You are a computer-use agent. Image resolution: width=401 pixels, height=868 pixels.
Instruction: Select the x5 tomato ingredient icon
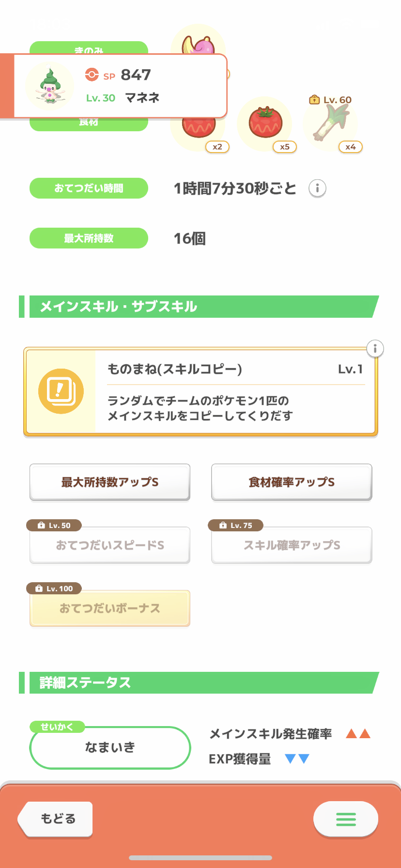pos(265,123)
